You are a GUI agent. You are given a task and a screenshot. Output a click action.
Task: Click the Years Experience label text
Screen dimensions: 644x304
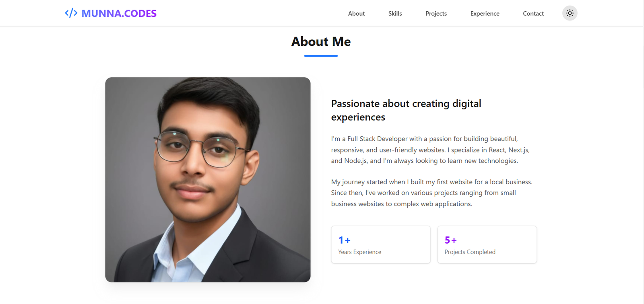click(359, 252)
